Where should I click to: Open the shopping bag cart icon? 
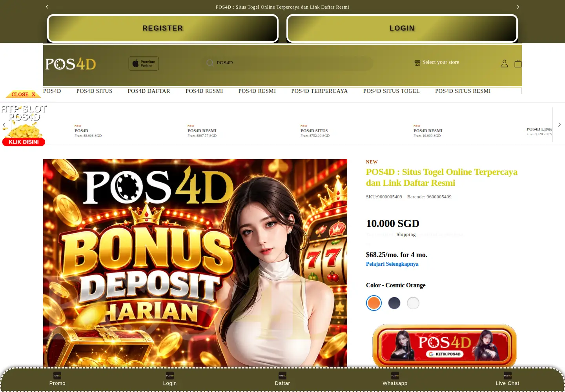tap(518, 64)
